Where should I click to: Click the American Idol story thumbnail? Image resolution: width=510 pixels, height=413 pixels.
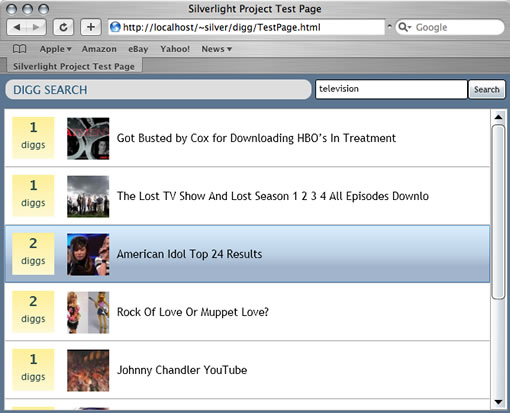coord(88,254)
